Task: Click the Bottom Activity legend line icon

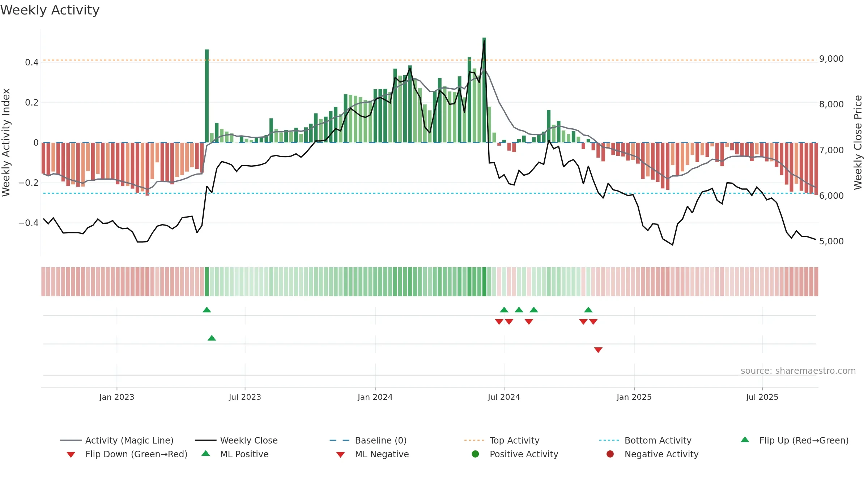Action: (609, 440)
